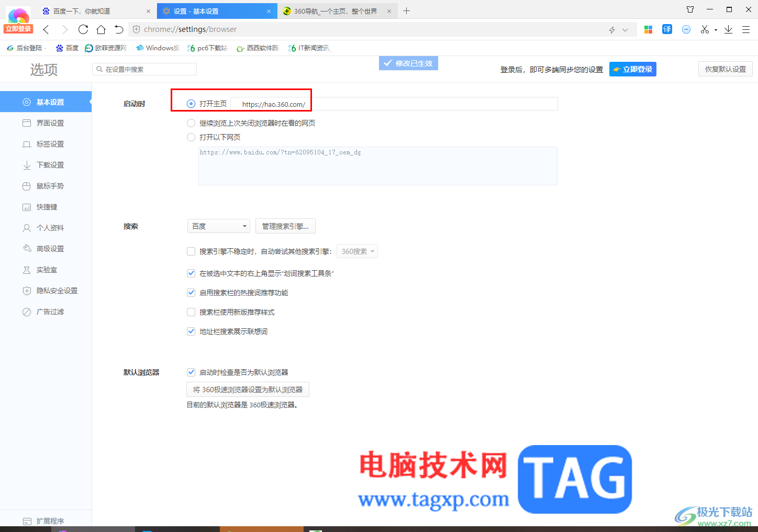This screenshot has height=532, width=758.
Task: Open 标签设置 in the settings sidebar
Action: (46, 144)
